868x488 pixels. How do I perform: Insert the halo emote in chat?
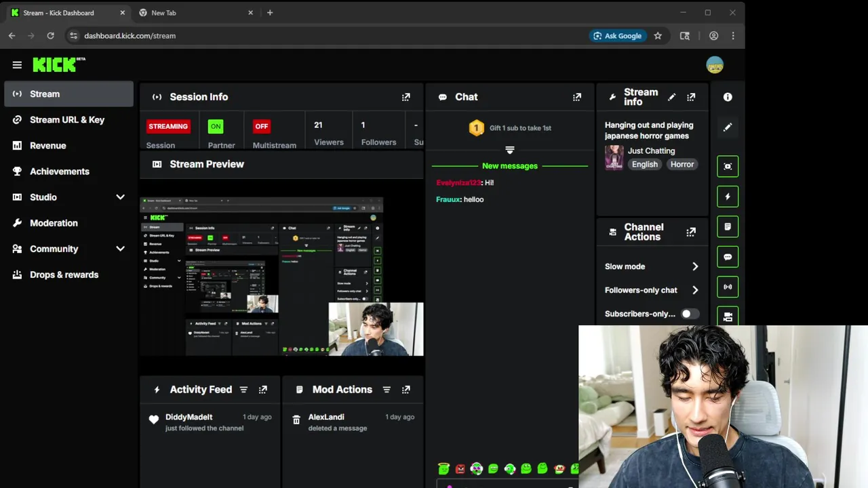tap(443, 468)
